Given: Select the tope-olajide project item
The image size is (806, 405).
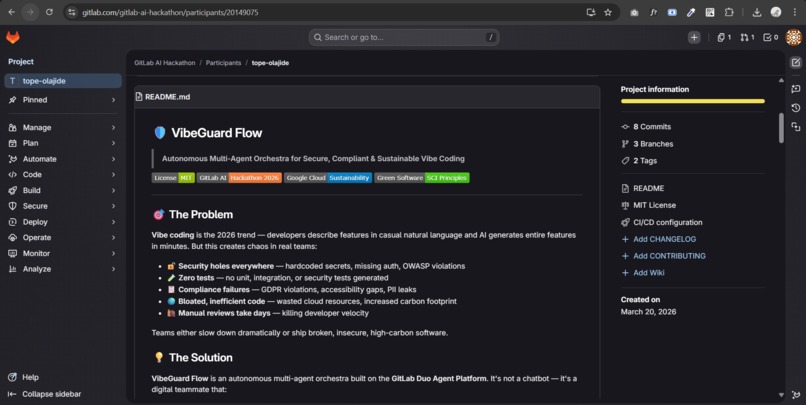Looking at the screenshot, I should point(63,81).
